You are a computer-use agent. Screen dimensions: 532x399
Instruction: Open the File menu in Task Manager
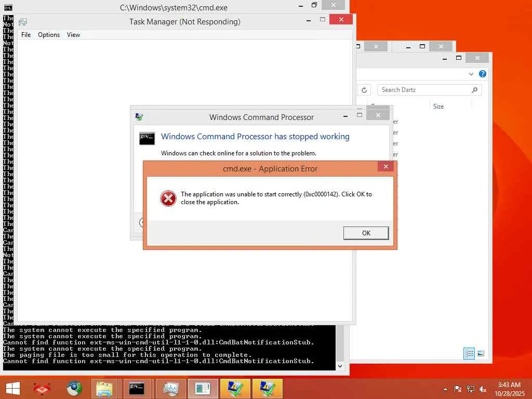(x=26, y=35)
